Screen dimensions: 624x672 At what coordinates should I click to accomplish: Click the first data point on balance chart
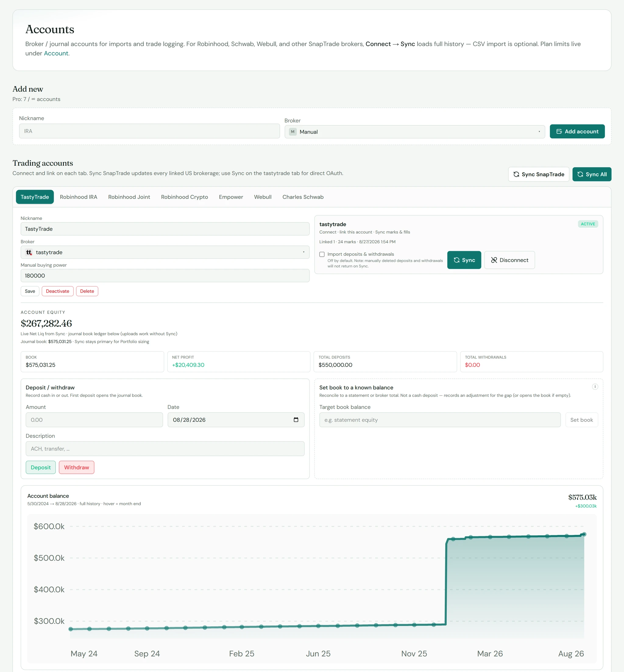pyautogui.click(x=71, y=629)
